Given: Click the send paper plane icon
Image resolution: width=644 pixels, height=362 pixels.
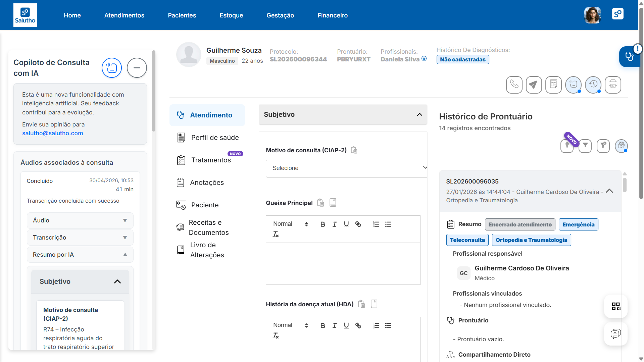Looking at the screenshot, I should pyautogui.click(x=534, y=85).
